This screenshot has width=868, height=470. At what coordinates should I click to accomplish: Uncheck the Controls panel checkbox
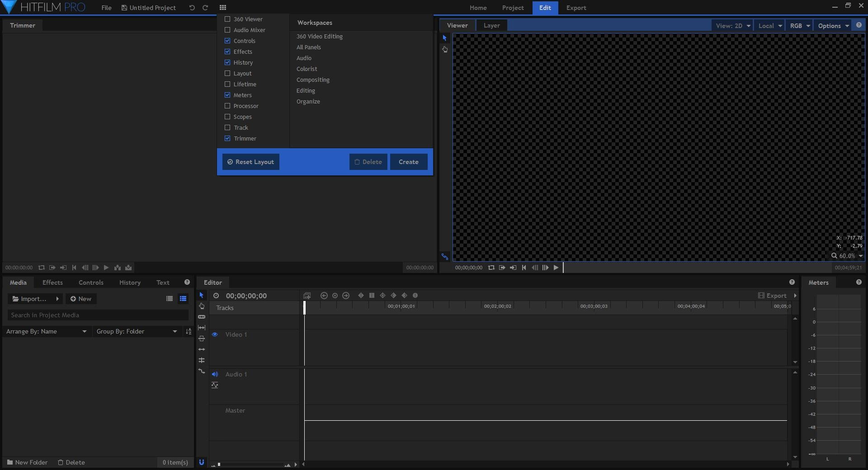click(227, 41)
